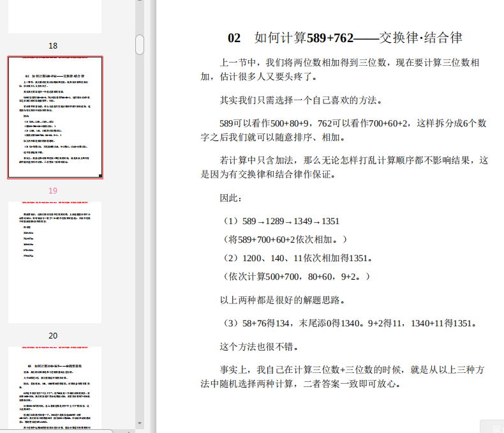Click the heading 02 如何计算589+762
504x433 pixels.
click(345, 38)
